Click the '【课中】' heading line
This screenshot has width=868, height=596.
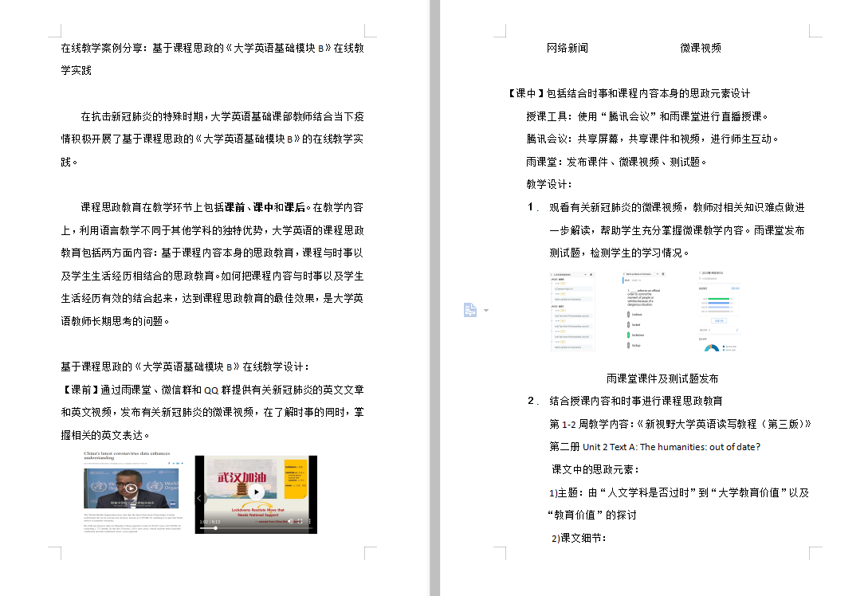(x=629, y=93)
